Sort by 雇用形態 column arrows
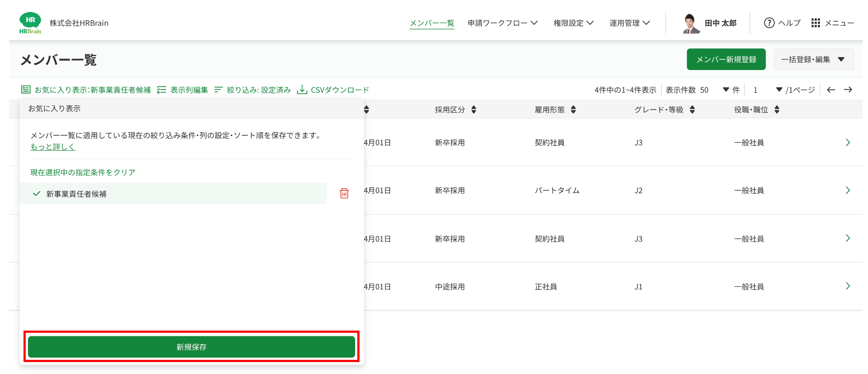Image resolution: width=868 pixels, height=374 pixels. click(x=573, y=110)
